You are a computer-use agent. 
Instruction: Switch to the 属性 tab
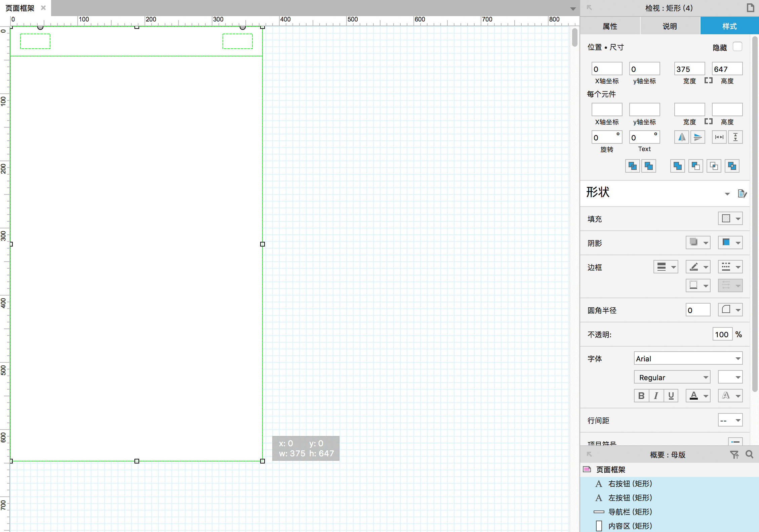610,26
